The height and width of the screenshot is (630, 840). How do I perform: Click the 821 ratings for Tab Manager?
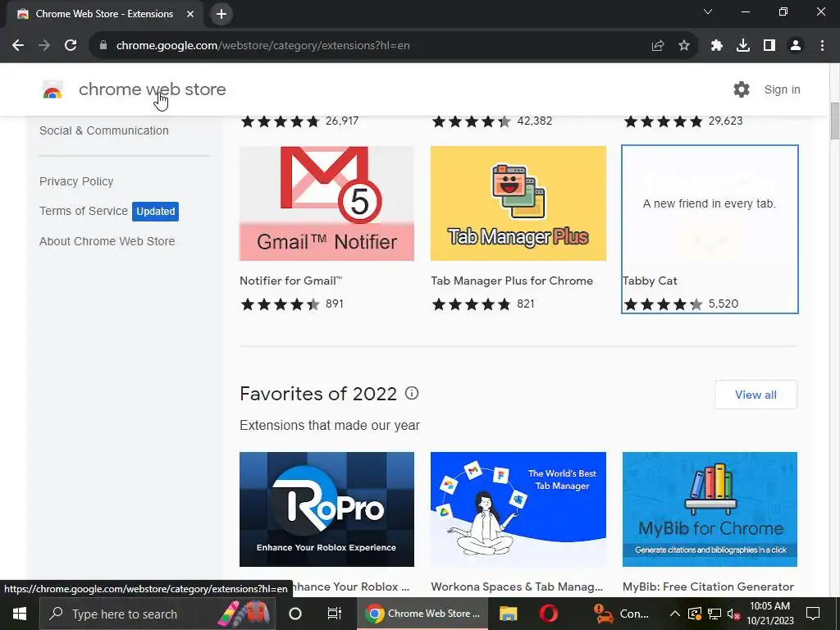click(x=526, y=304)
